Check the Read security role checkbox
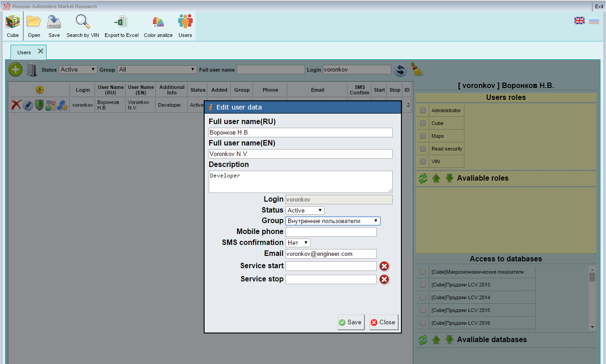This screenshot has height=364, width=606. 423,149
